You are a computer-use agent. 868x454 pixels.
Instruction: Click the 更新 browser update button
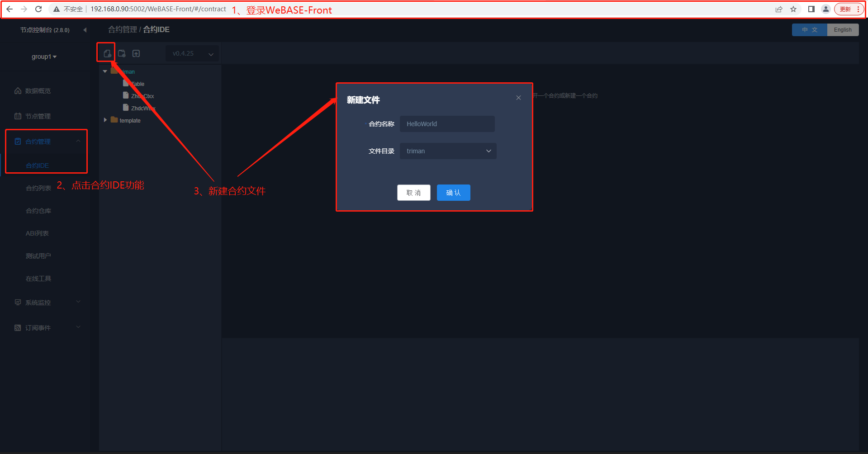click(849, 9)
